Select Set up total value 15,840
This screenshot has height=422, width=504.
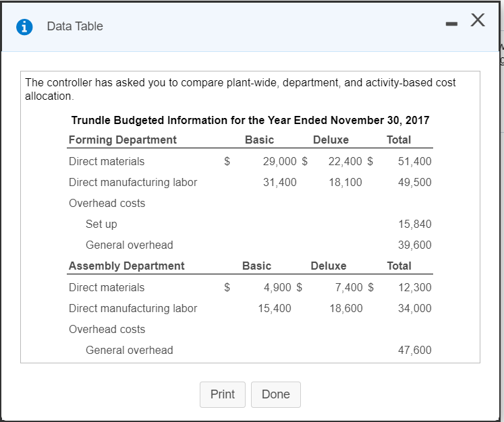[x=415, y=224]
